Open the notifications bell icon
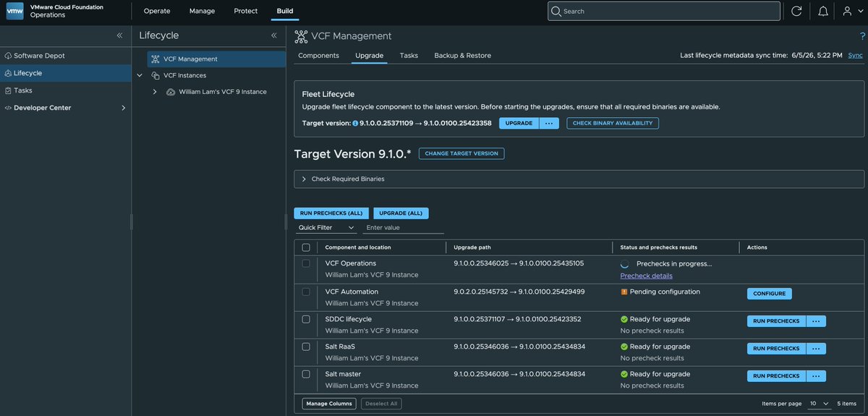 823,11
